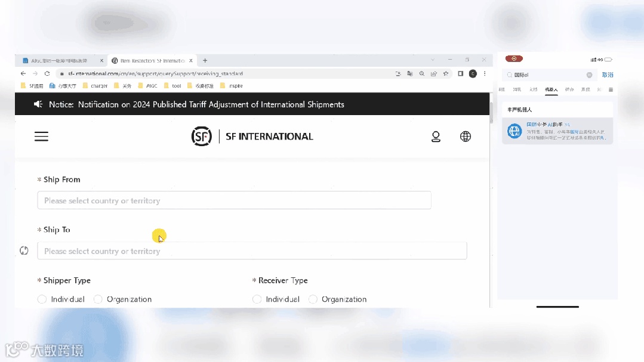The height and width of the screenshot is (362, 644).
Task: Open the inspire bookmark folder
Action: tap(232, 86)
